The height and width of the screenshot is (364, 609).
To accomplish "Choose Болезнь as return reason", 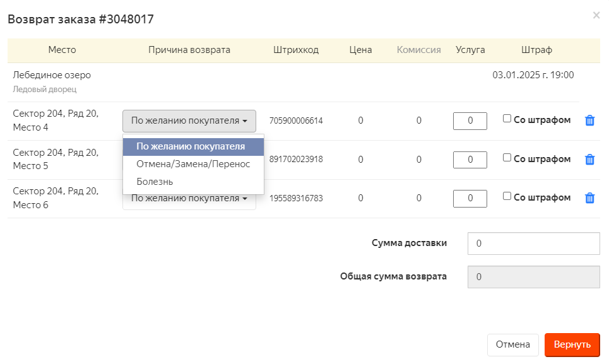I will click(193, 182).
